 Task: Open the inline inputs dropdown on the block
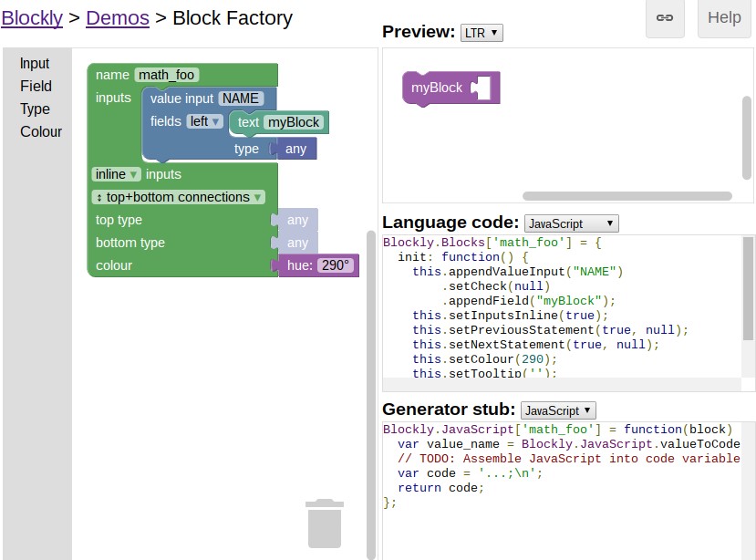[x=115, y=174]
